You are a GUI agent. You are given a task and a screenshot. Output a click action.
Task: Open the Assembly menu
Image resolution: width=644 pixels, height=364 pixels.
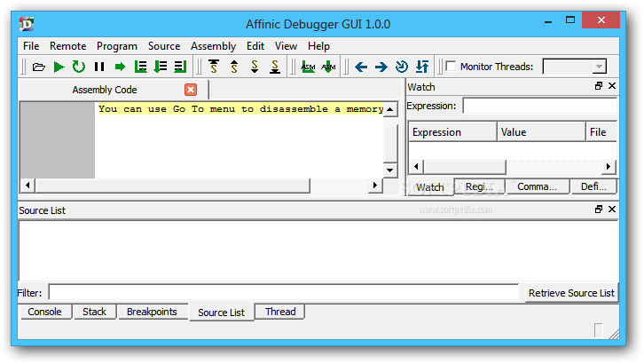pos(213,46)
